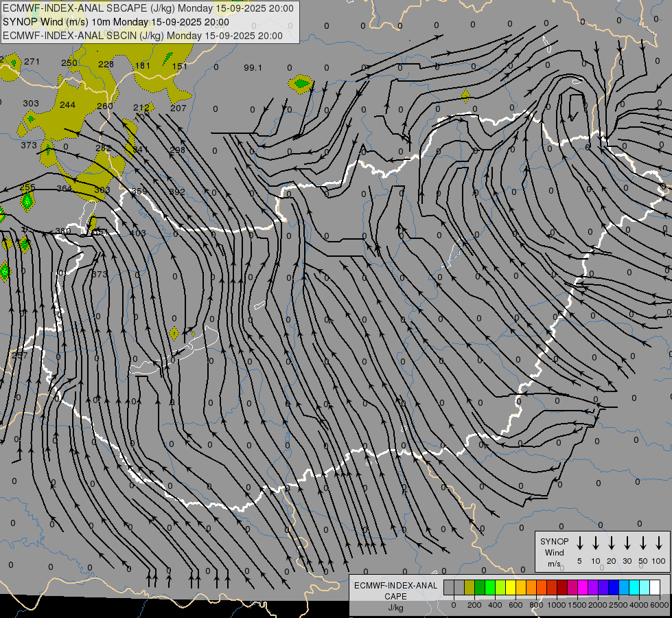Click the map value 271

point(32,61)
